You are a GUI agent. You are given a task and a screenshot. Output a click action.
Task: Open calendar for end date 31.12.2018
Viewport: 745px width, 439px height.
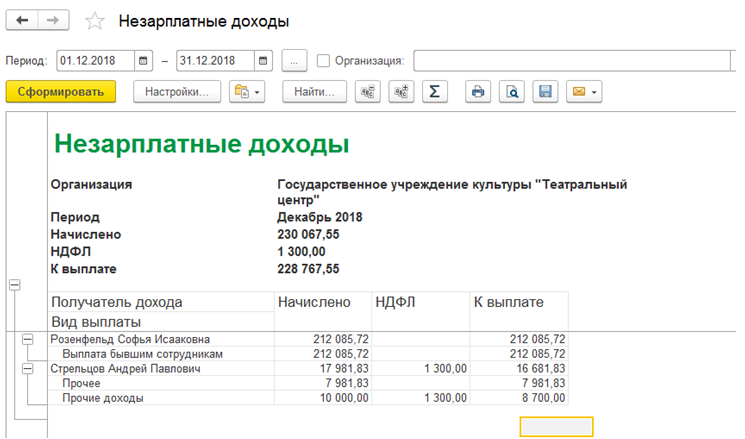[263, 61]
